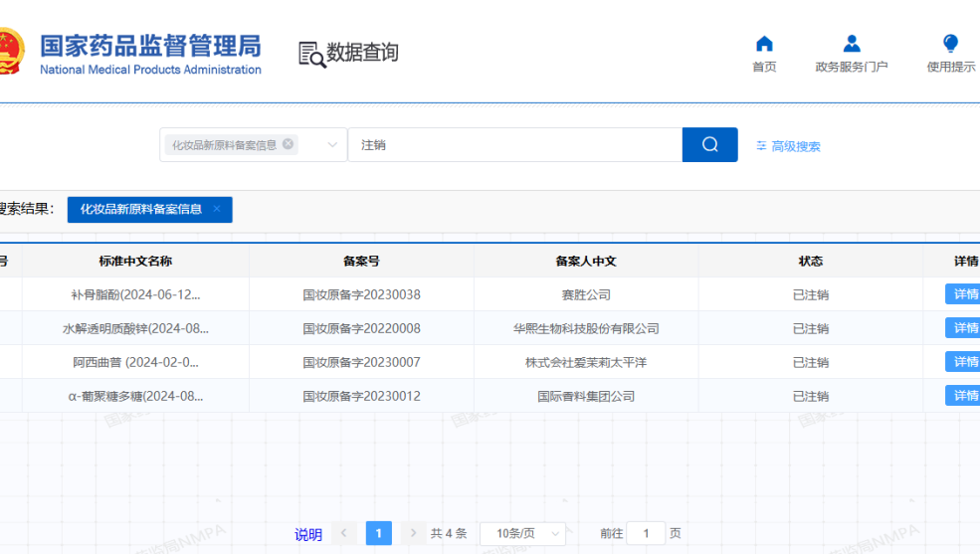The width and height of the screenshot is (980, 554).
Task: Go to the previous page arrow
Action: point(343,534)
